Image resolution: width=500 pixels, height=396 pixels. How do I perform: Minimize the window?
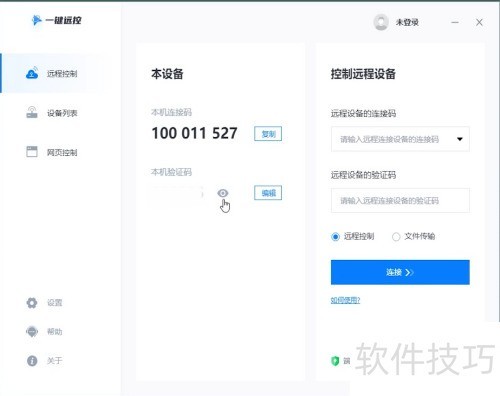point(455,22)
